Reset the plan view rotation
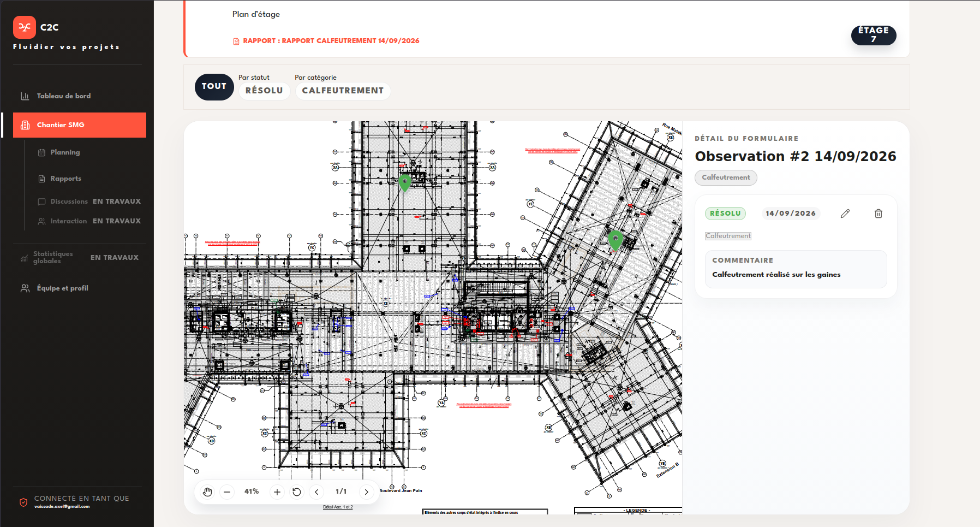980x527 pixels. (x=297, y=492)
